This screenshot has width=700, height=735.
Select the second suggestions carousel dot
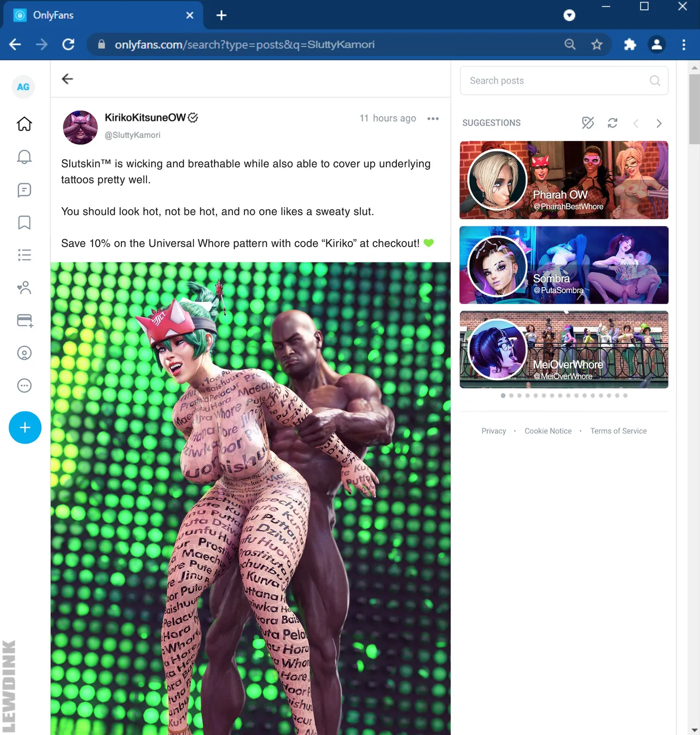[x=511, y=395]
